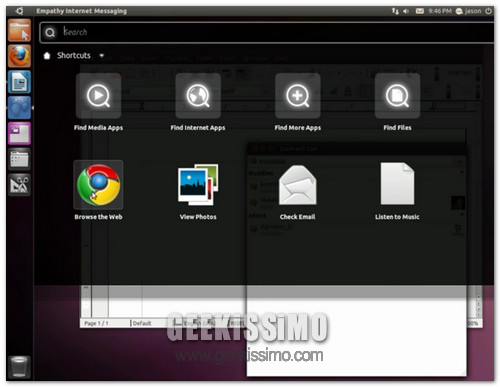Focus the dash Search field

click(x=267, y=32)
